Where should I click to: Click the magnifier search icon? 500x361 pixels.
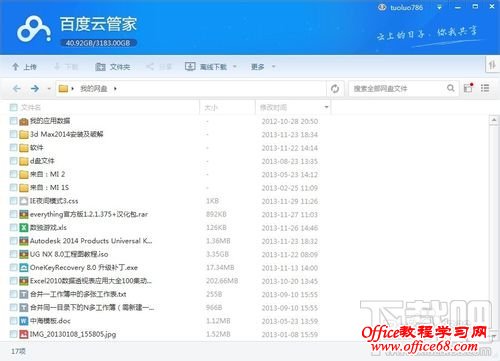pos(450,88)
